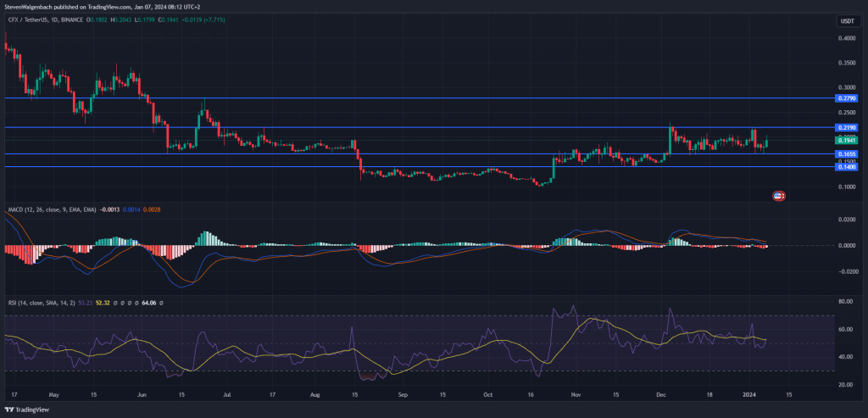The width and height of the screenshot is (868, 418).
Task: Select the horizontal line at 0.1400
Action: pyautogui.click(x=424, y=167)
